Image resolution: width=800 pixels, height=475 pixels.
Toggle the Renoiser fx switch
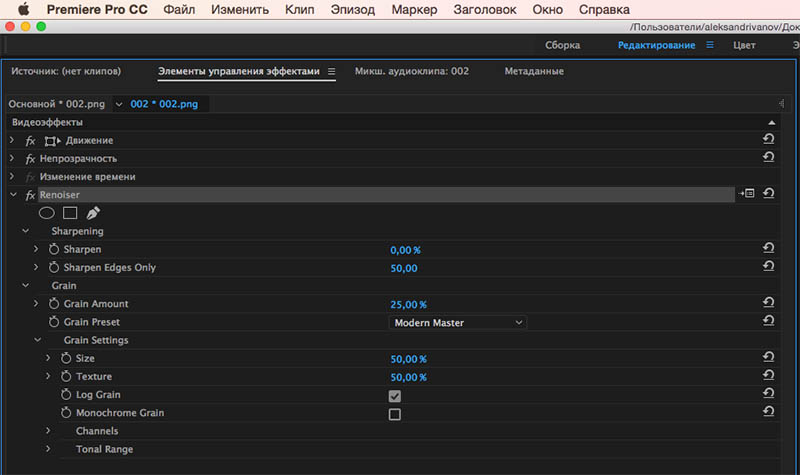(x=30, y=195)
